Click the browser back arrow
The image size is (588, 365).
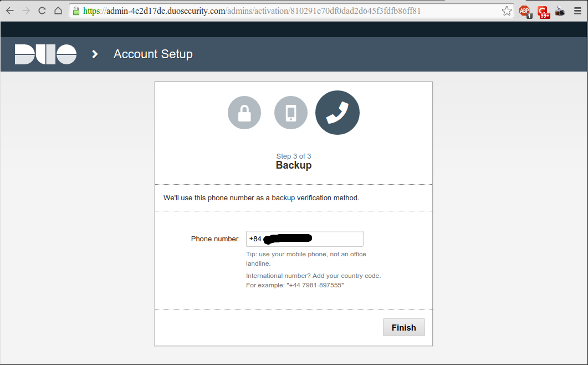click(x=10, y=11)
